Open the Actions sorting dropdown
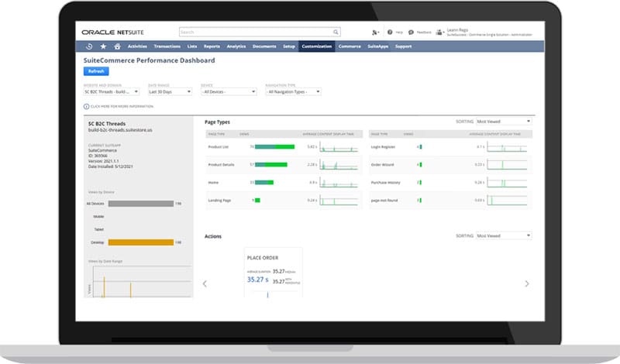 tap(504, 235)
